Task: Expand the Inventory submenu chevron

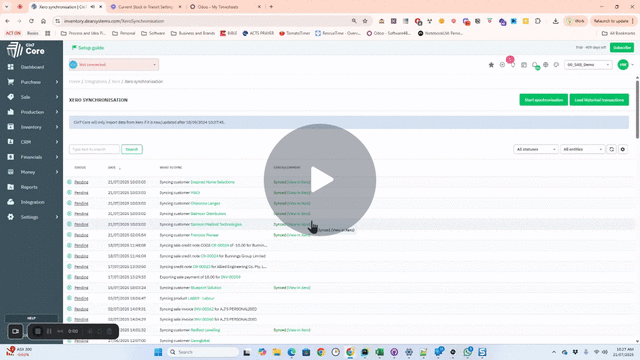Action: 57,127
